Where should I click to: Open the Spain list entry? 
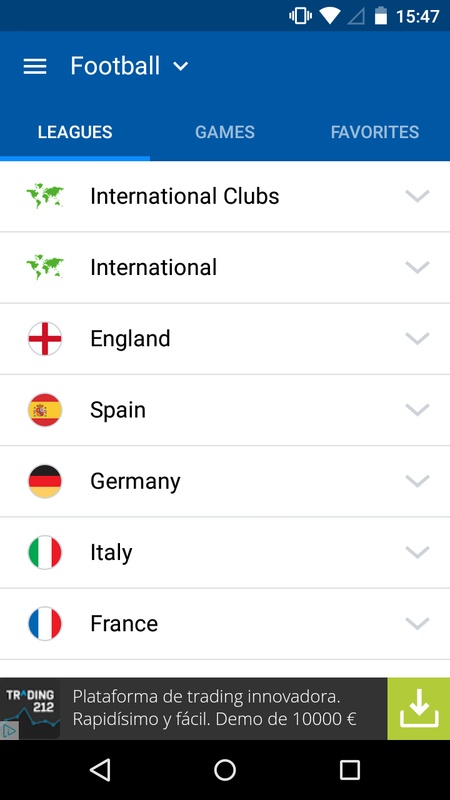(225, 410)
